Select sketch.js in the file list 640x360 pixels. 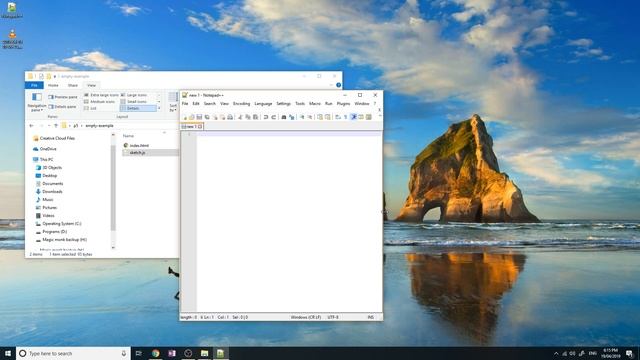[150, 153]
